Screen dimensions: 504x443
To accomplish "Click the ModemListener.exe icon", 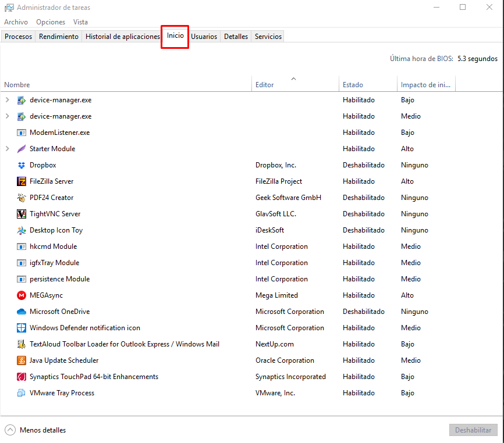I will (x=21, y=133).
